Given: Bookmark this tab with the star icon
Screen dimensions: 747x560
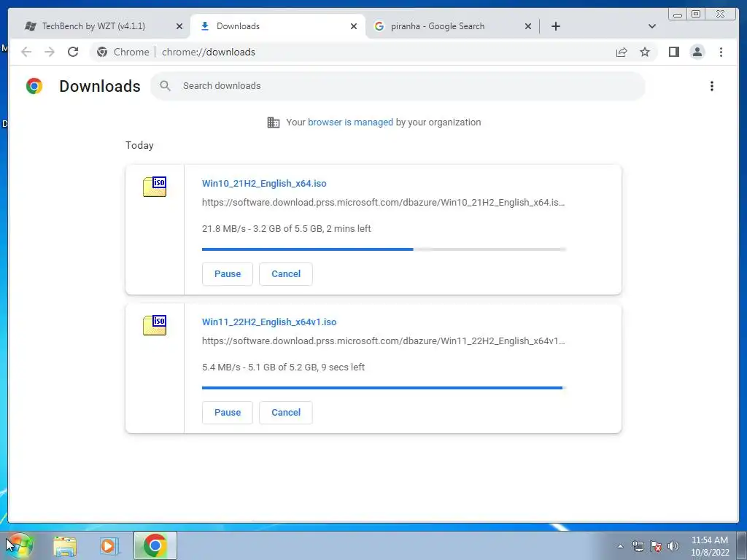Looking at the screenshot, I should coord(645,52).
